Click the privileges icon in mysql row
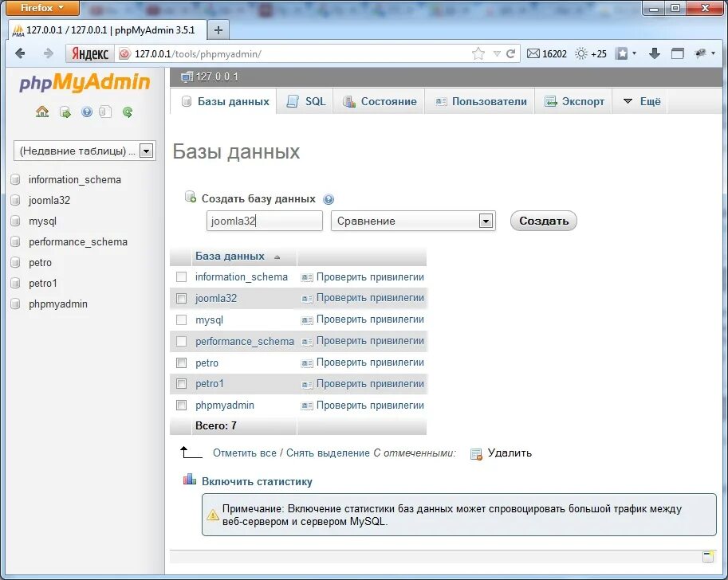Viewport: 728px width, 580px height. [307, 320]
